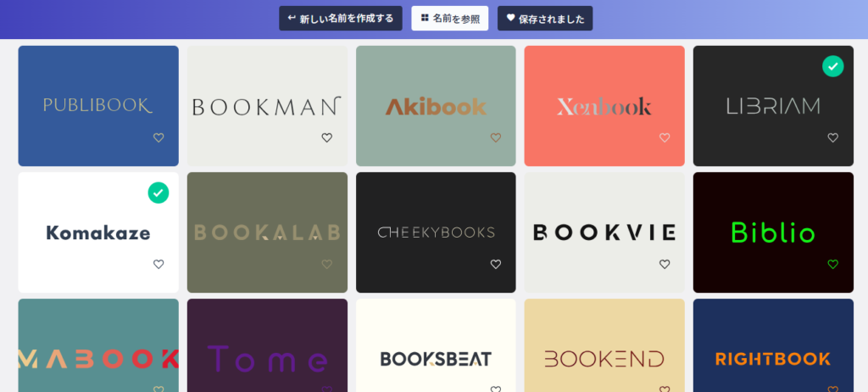Image resolution: width=868 pixels, height=392 pixels.
Task: Click heart icon on LIBRIAM card
Action: pos(833,137)
